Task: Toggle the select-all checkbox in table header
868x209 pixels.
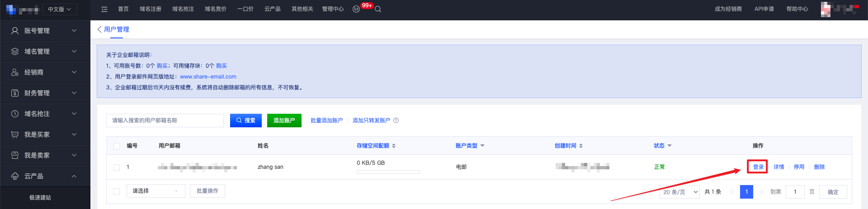Action: [x=117, y=146]
